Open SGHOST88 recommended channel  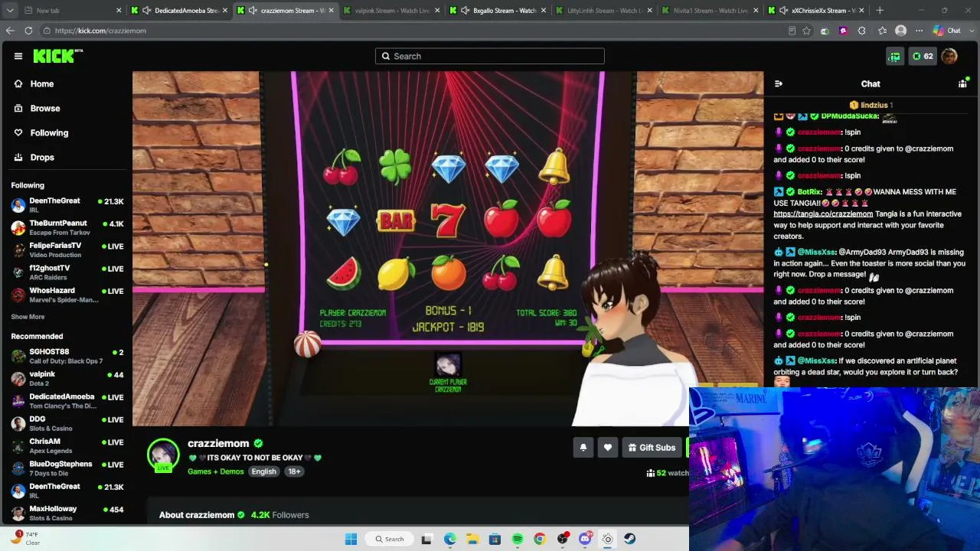pyautogui.click(x=67, y=357)
